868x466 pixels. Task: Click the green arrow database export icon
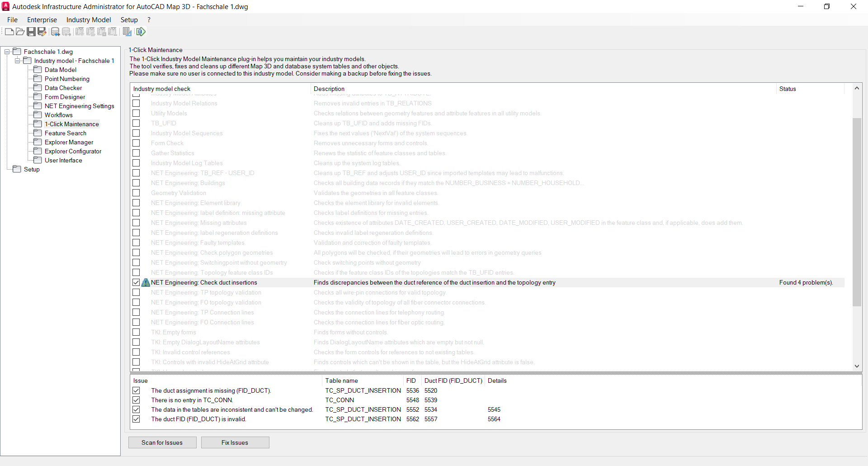click(141, 32)
